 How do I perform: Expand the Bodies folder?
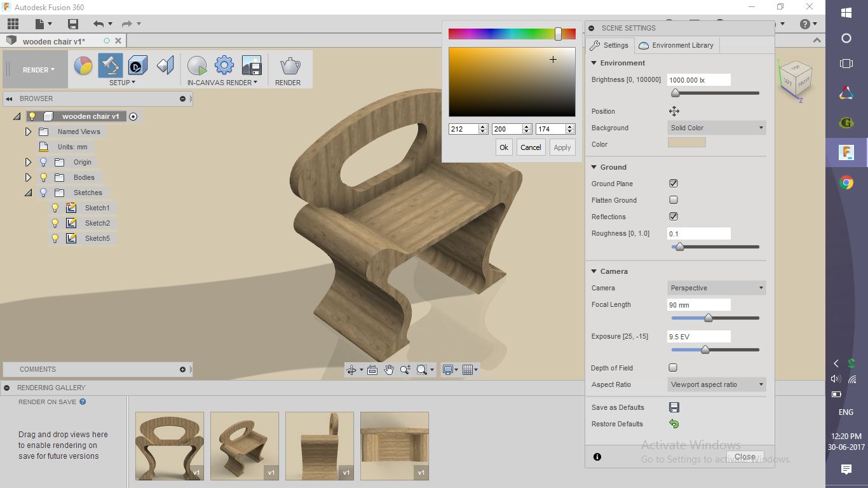[x=28, y=177]
